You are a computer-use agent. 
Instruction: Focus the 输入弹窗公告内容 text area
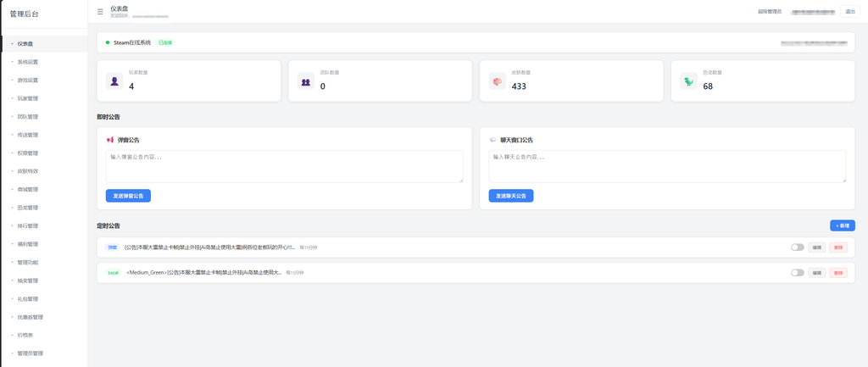tap(285, 166)
